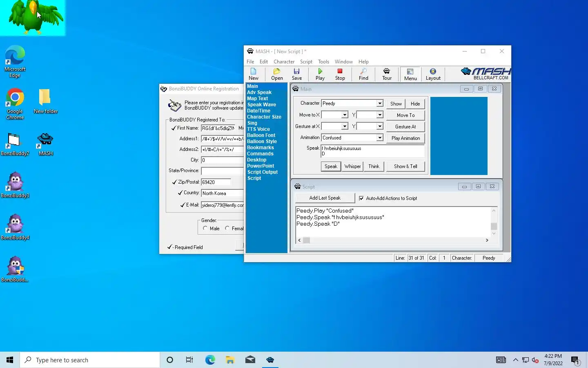588x368 pixels.
Task: Click the Whisper button
Action: click(x=352, y=166)
